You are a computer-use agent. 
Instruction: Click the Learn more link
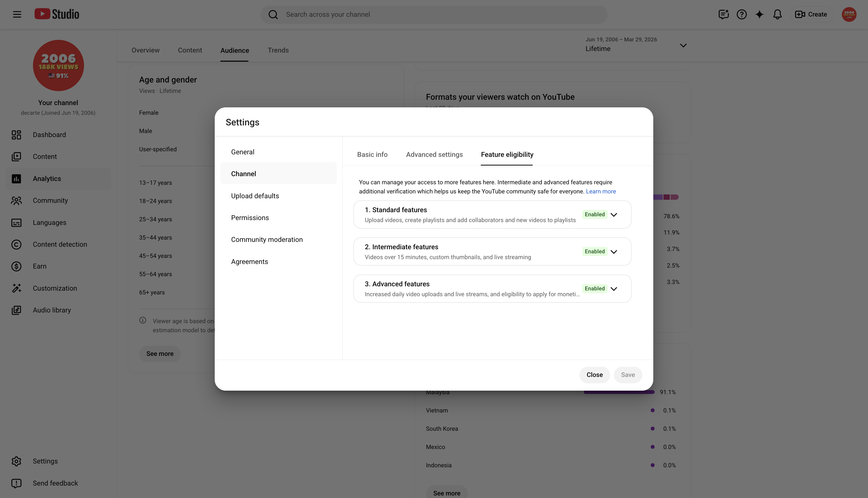(x=600, y=192)
